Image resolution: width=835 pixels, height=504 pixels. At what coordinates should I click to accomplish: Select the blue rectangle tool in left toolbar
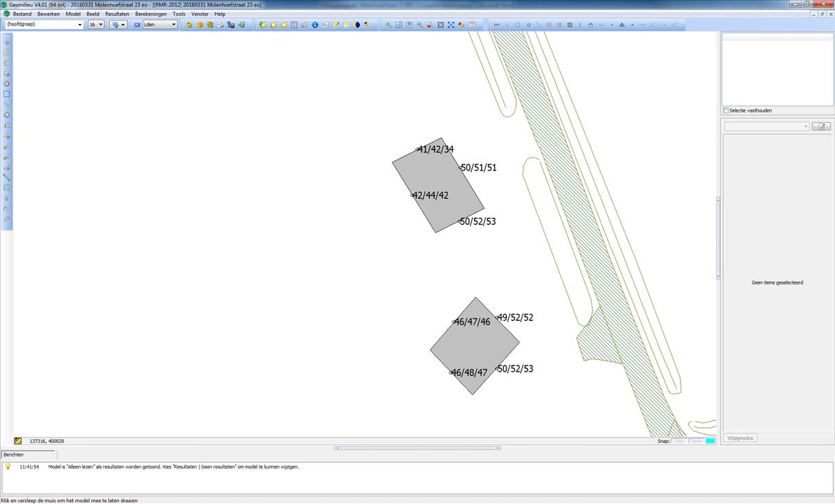pyautogui.click(x=7, y=94)
